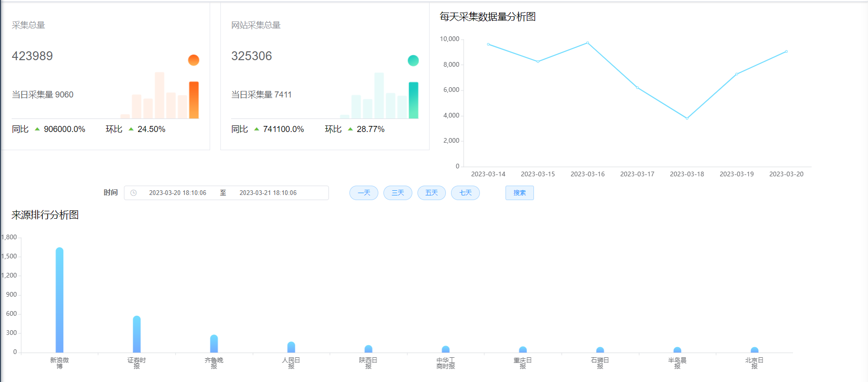
Task: Click green up arrow beside 741100.0%
Action: pos(257,129)
